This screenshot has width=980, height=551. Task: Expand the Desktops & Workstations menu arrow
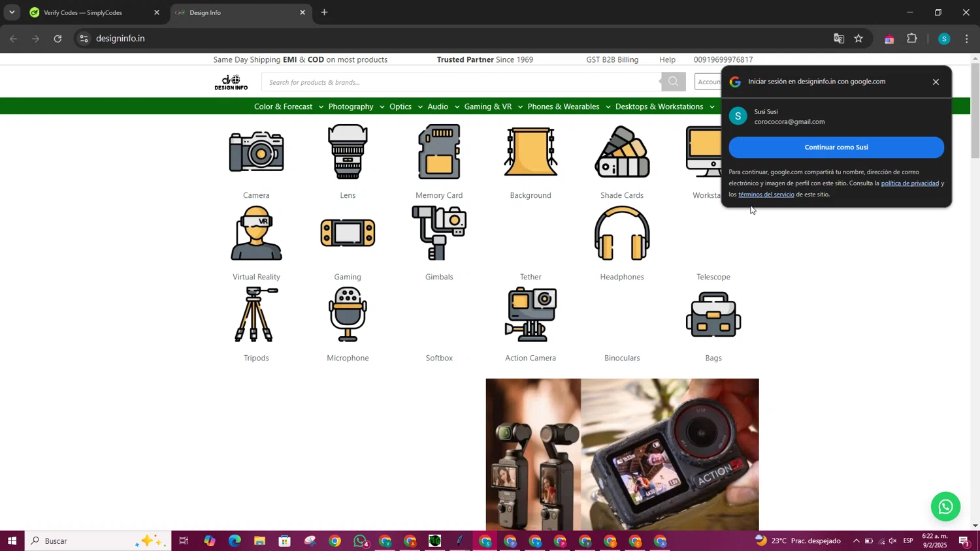pos(711,107)
